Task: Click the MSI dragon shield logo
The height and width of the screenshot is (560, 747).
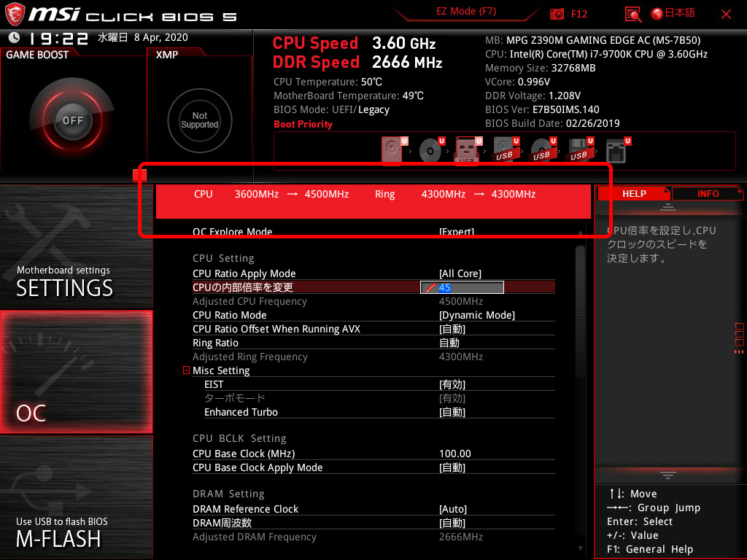Action: click(15, 15)
